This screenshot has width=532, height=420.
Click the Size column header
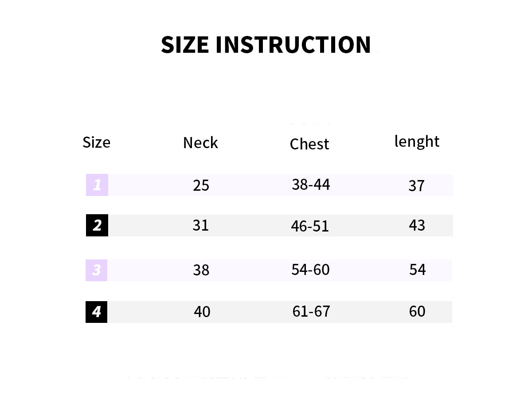click(96, 142)
